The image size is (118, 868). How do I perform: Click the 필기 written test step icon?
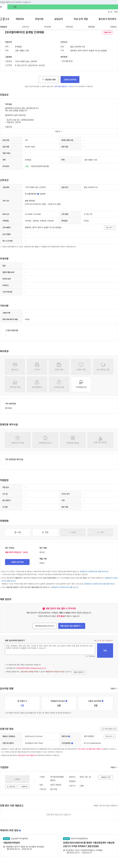(x=73, y=532)
